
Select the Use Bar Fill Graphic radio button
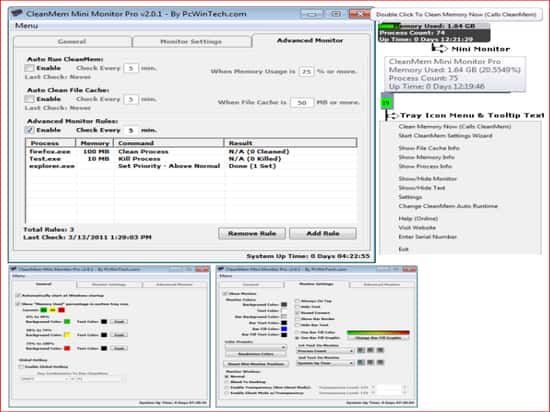(x=297, y=338)
